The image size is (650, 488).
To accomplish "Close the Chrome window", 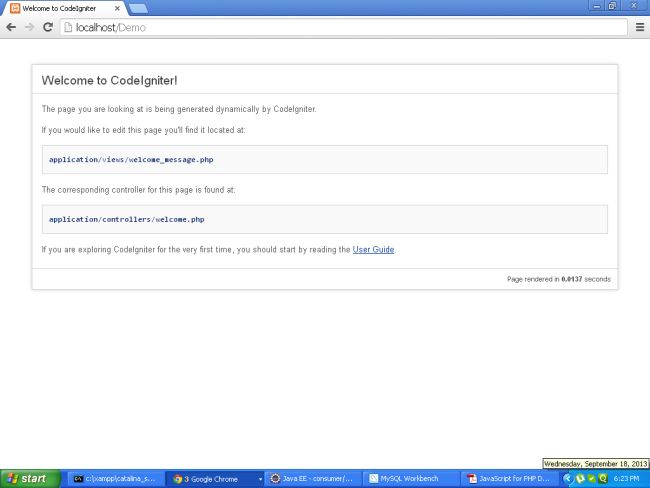I will click(634, 5).
